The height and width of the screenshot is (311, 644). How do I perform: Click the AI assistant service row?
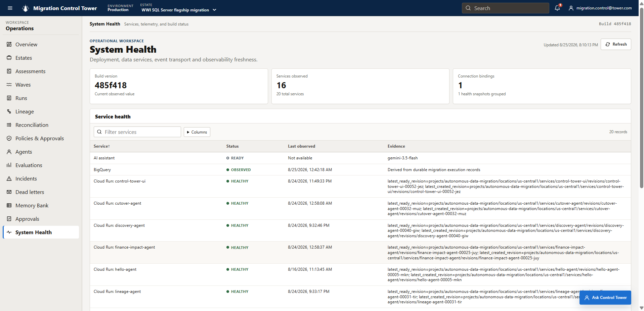pyautogui.click(x=360, y=158)
